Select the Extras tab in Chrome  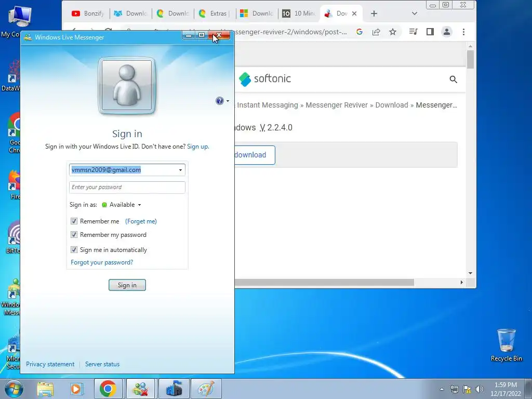[x=215, y=14]
